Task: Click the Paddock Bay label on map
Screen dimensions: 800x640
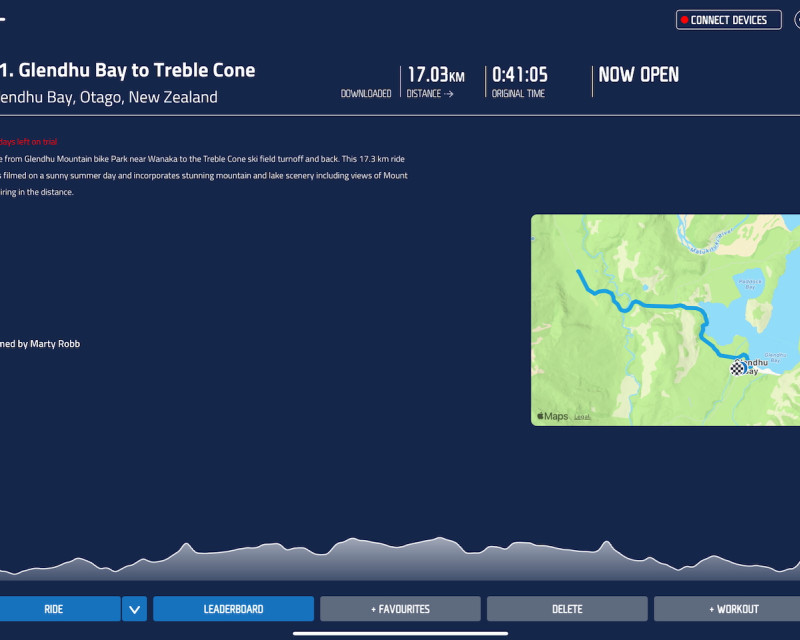Action: pyautogui.click(x=750, y=282)
